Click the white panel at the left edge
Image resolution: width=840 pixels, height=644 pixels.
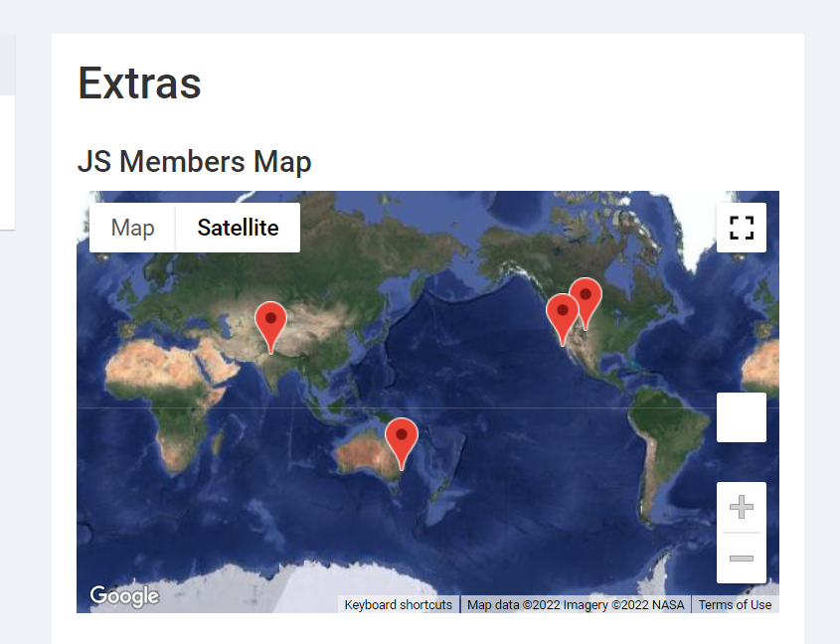pyautogui.click(x=7, y=161)
